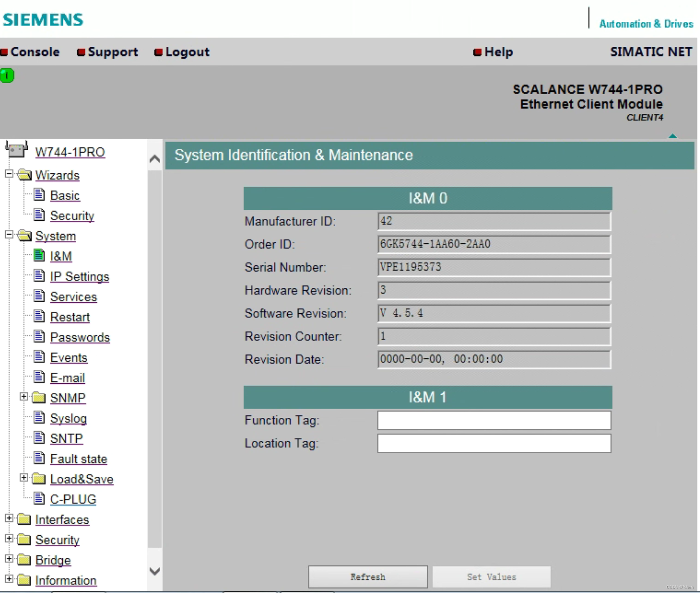Open the W744-1PRO link in tree
Screen dimensions: 700x593
(70, 152)
